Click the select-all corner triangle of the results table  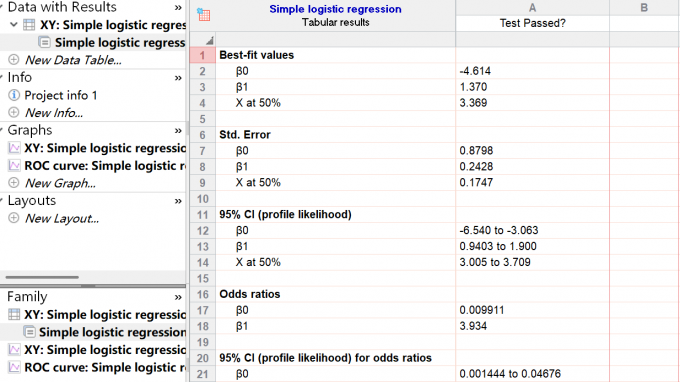pos(209,41)
